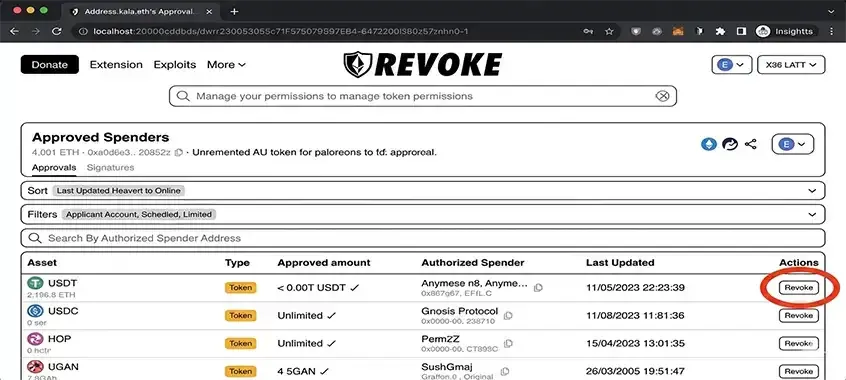Open the tab search chevron at top right
The image size is (846, 380).
pos(830,11)
